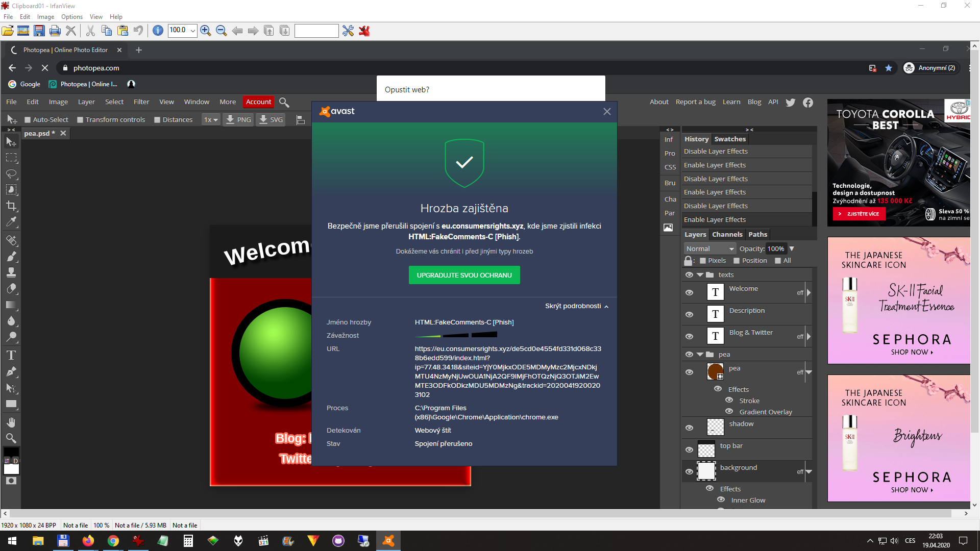Enable the Auto-Select checkbox

point(28,119)
